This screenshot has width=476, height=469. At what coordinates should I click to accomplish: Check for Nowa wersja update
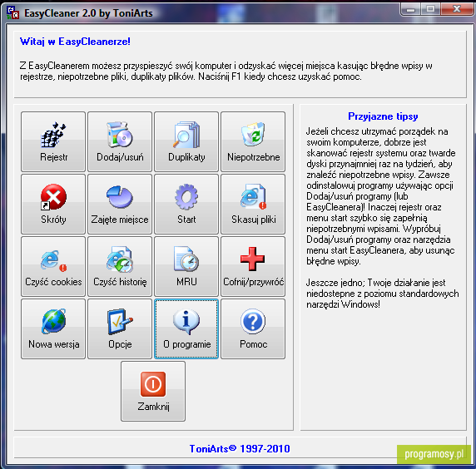53,328
